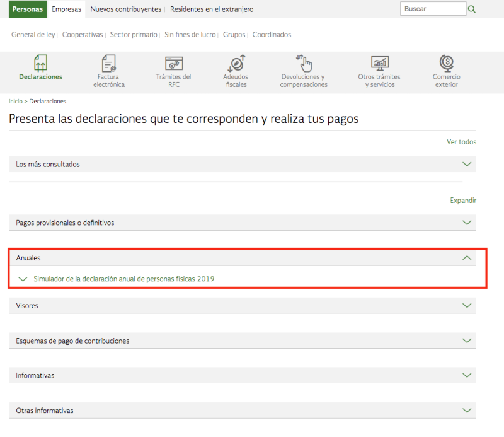Select the Grupos menu item
Viewport: 504px width, 437px height.
234,35
